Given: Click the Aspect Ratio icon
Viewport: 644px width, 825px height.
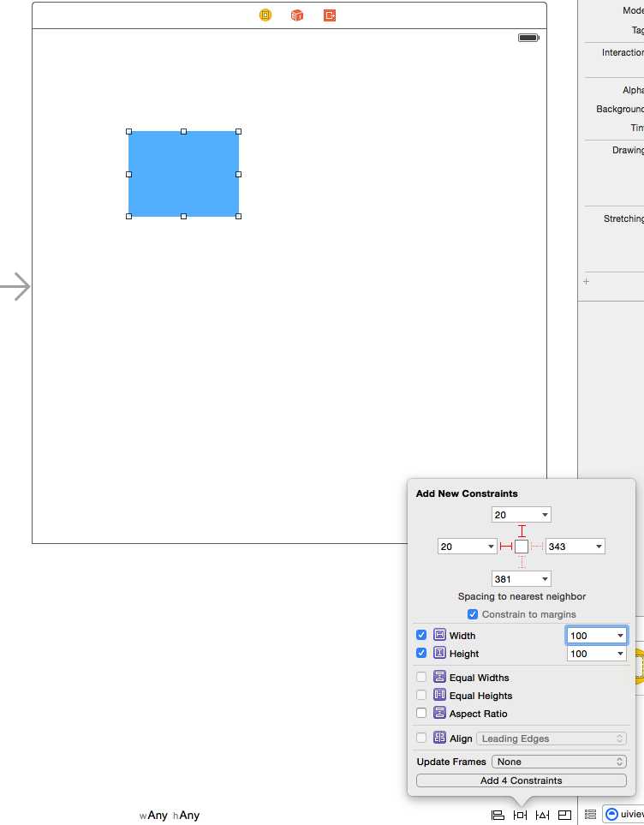Looking at the screenshot, I should click(x=439, y=713).
